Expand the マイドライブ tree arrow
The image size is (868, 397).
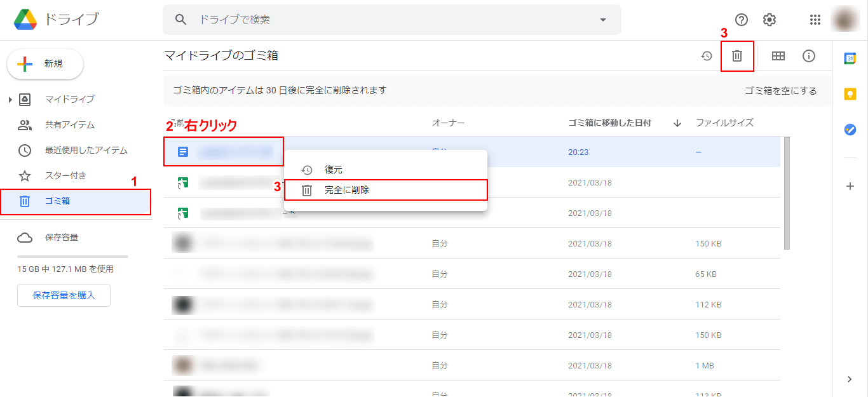coord(10,100)
